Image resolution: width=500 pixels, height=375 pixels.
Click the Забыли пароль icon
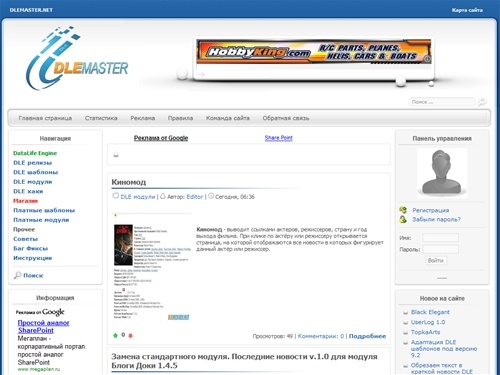pos(403,219)
